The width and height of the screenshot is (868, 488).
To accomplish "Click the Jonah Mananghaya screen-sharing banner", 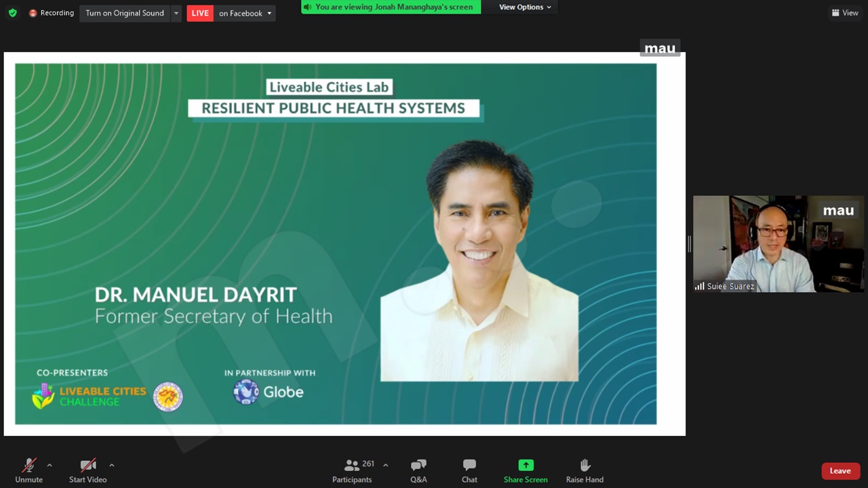I will [x=391, y=7].
